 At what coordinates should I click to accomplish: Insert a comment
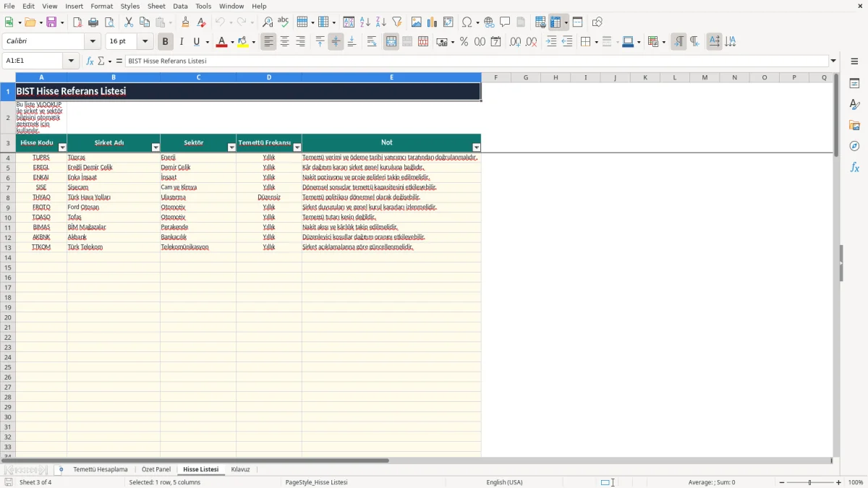click(x=505, y=22)
